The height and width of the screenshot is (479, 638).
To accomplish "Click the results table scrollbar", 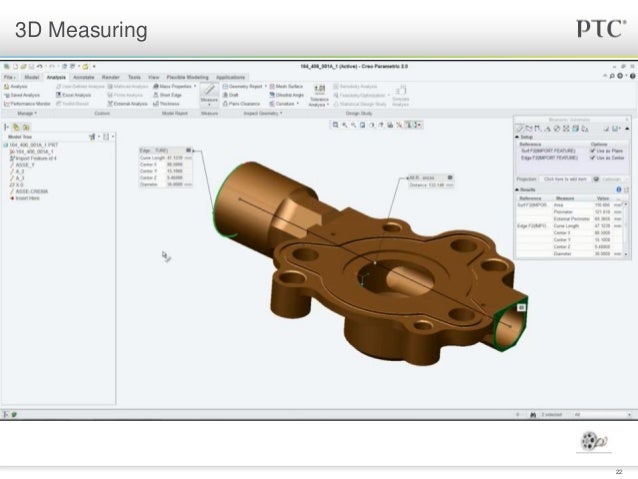I will coord(626,228).
